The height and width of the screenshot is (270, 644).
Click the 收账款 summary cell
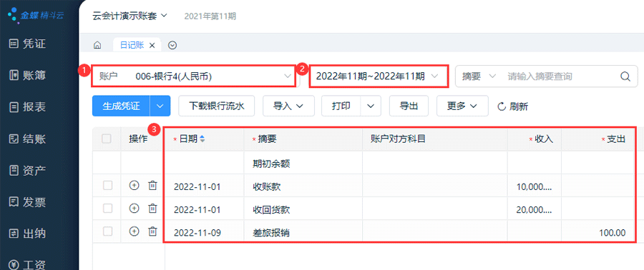point(303,186)
